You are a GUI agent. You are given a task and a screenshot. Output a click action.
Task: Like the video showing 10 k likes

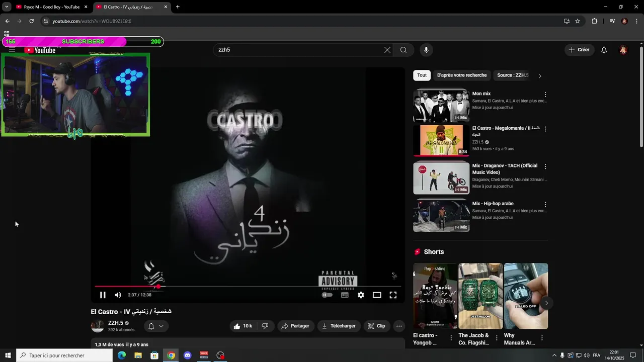(x=243, y=326)
